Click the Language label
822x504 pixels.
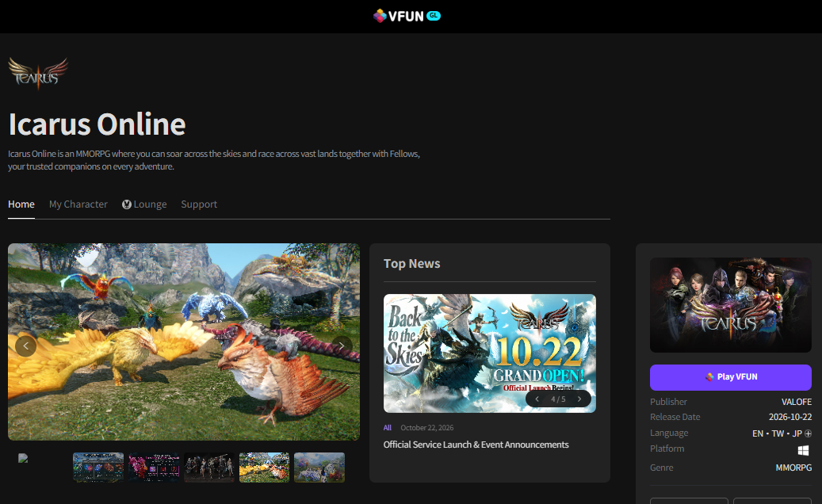click(669, 433)
